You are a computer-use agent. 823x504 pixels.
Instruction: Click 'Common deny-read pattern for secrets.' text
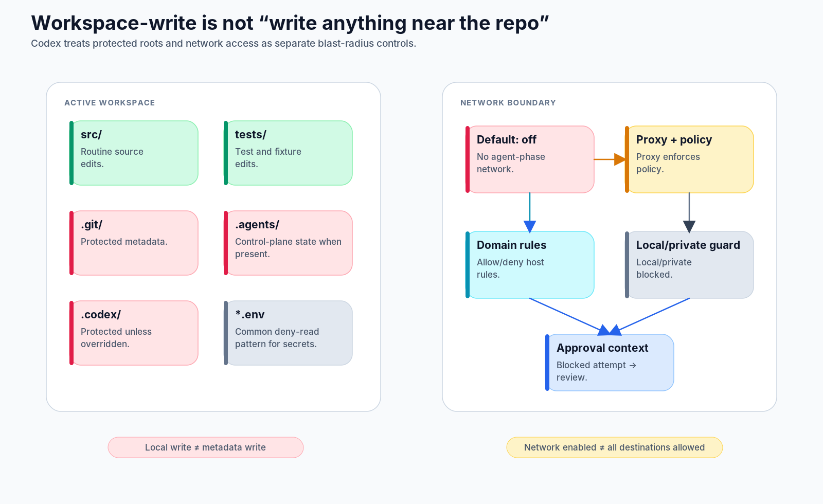click(277, 338)
